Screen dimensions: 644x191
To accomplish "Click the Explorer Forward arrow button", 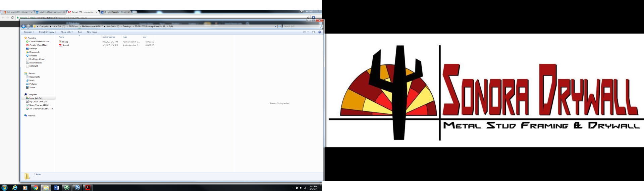I will [x=28, y=26].
